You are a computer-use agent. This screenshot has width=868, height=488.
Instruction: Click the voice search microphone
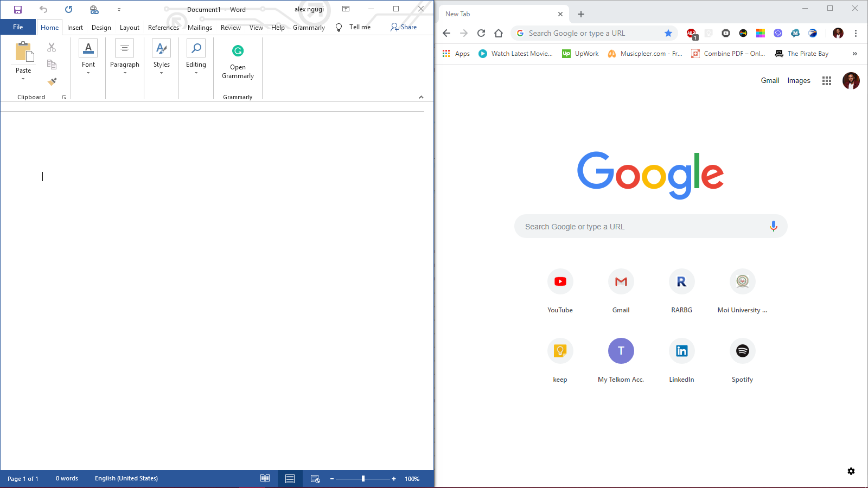[x=774, y=227]
